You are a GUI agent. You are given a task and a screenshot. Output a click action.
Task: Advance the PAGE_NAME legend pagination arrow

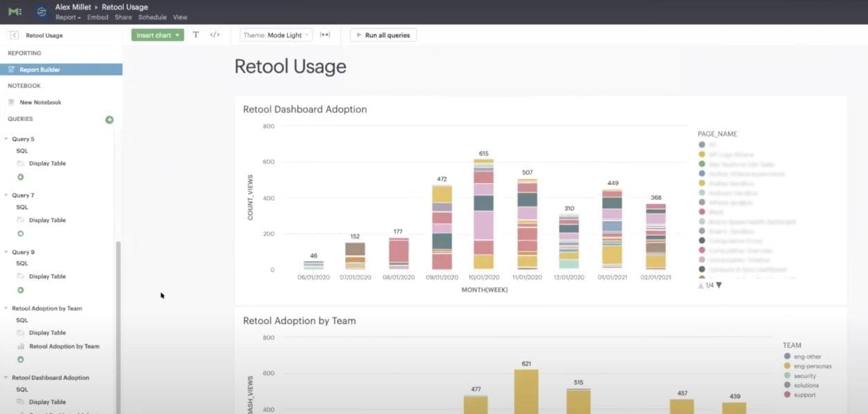[x=719, y=284]
